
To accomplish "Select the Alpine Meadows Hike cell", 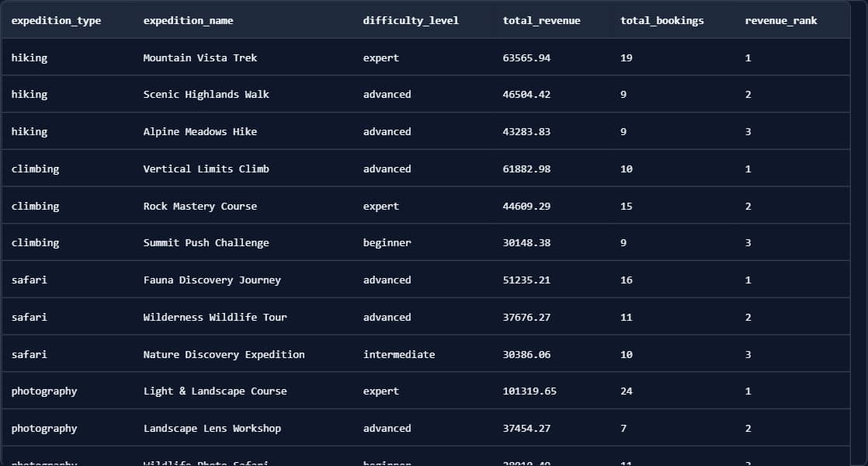I will click(x=200, y=132).
